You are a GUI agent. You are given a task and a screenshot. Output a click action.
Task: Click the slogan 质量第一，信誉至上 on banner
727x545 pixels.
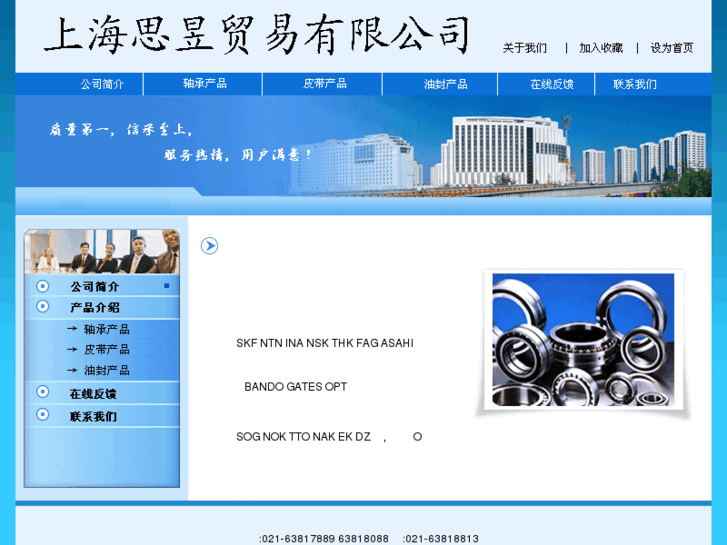pyautogui.click(x=121, y=129)
